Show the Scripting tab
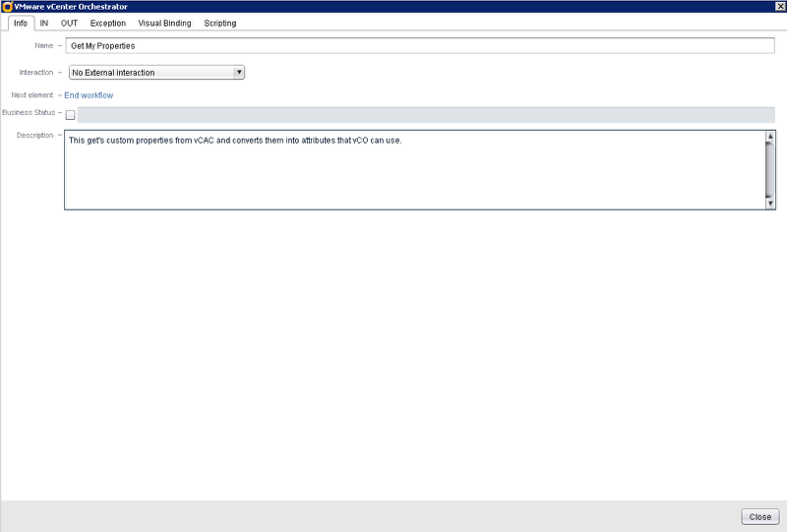This screenshot has width=787, height=532. 220,23
